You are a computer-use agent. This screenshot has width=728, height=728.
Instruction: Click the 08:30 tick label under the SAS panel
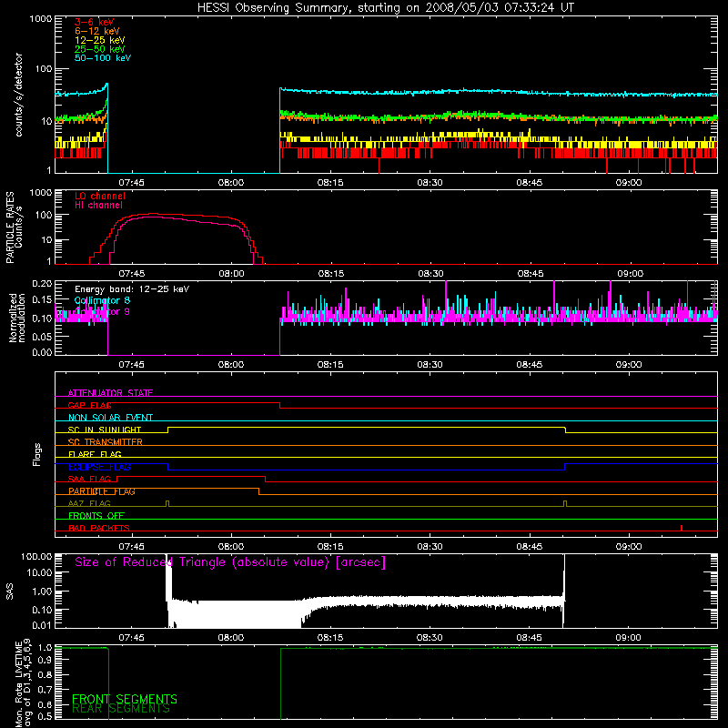(x=430, y=638)
